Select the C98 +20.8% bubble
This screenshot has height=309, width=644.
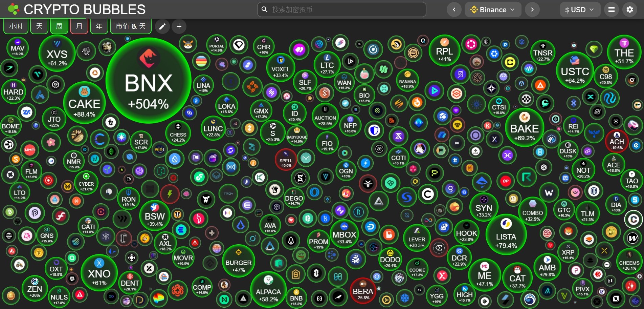coord(606,76)
